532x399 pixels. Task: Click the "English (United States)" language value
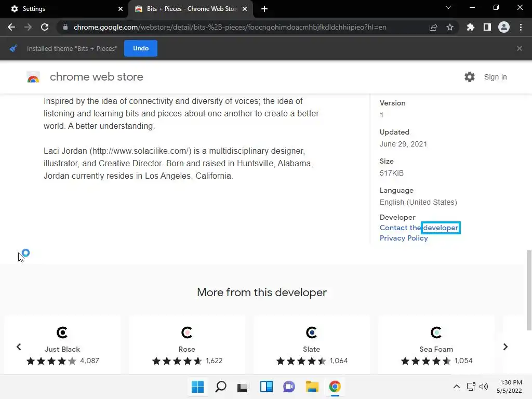(x=418, y=202)
